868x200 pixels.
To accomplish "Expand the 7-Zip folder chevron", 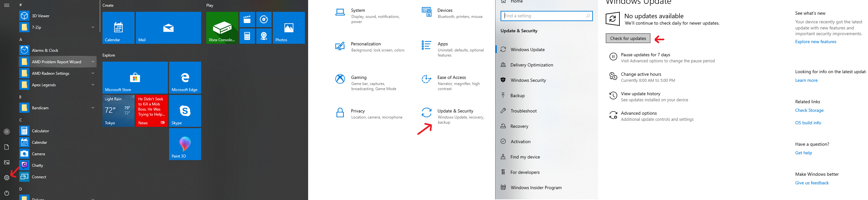I will pos(93,27).
